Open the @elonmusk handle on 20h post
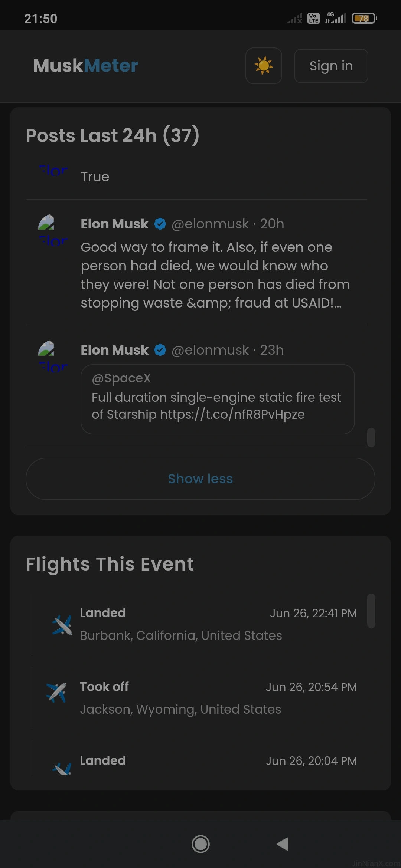 click(210, 224)
